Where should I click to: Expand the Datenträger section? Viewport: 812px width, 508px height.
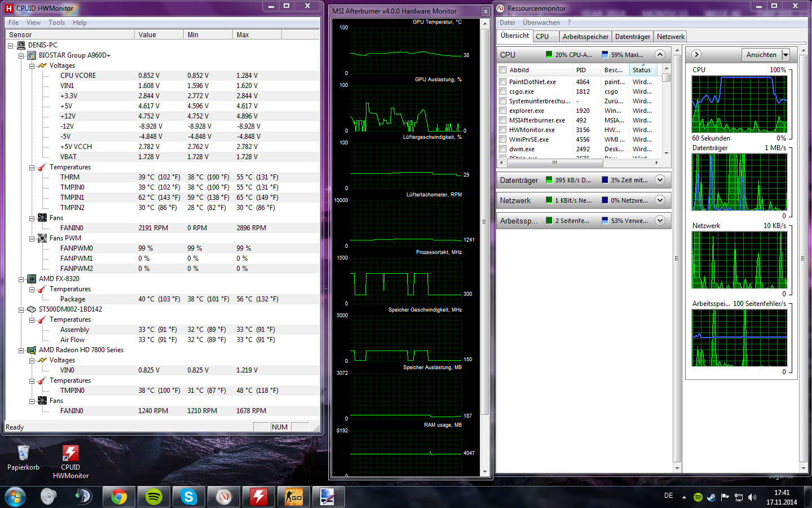(660, 180)
